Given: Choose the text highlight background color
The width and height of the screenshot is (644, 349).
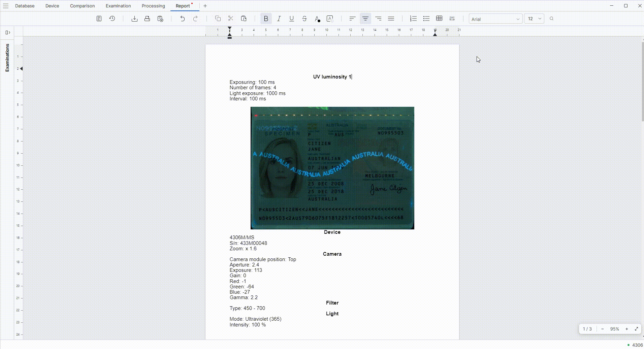Looking at the screenshot, I should [330, 19].
